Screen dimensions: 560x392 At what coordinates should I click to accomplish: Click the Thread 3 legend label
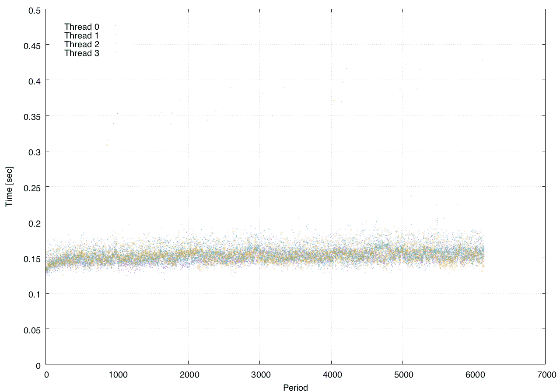[x=82, y=53]
